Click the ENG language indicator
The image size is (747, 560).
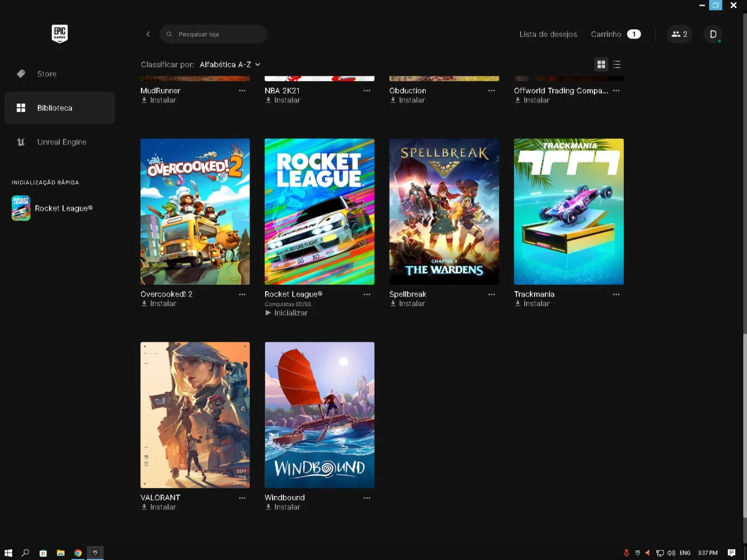coord(685,553)
